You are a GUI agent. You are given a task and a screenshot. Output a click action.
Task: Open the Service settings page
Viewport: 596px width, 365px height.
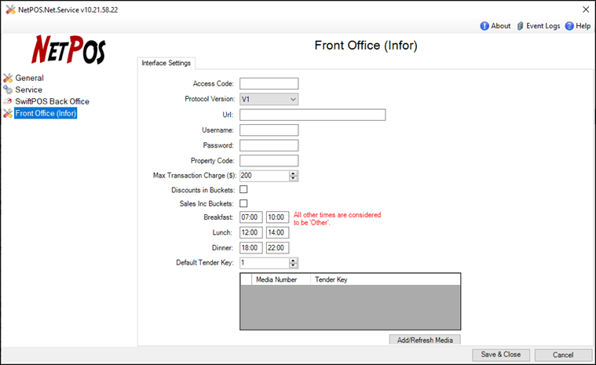(x=29, y=90)
